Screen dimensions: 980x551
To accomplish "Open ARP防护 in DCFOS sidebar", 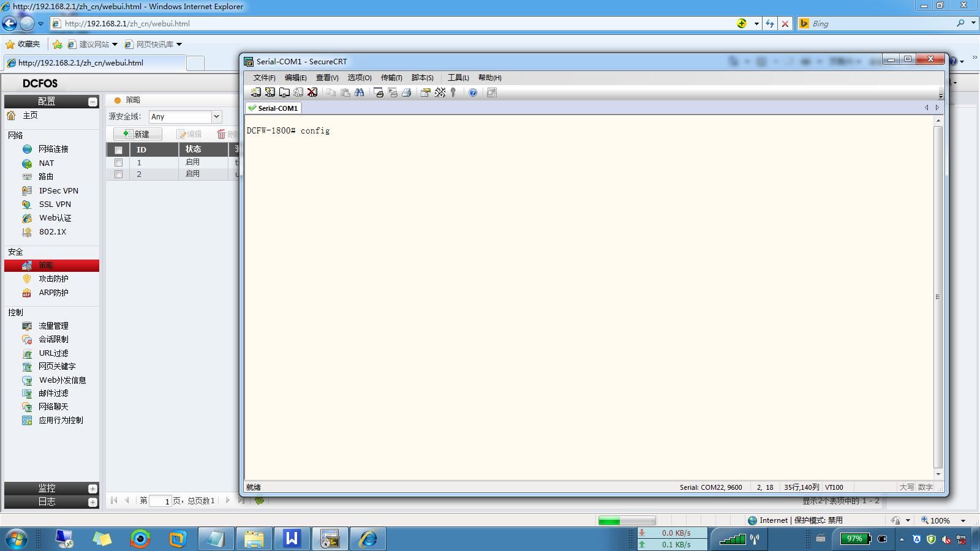I will coord(53,293).
